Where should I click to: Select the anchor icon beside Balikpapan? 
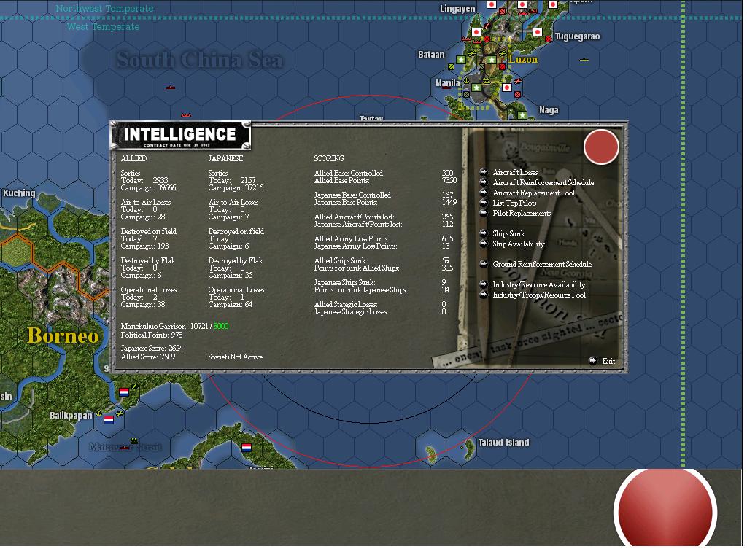98,413
